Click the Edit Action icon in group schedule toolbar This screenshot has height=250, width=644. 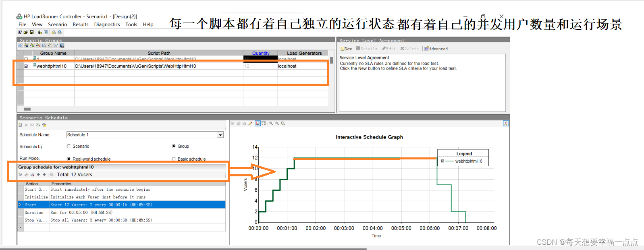click(x=26, y=175)
